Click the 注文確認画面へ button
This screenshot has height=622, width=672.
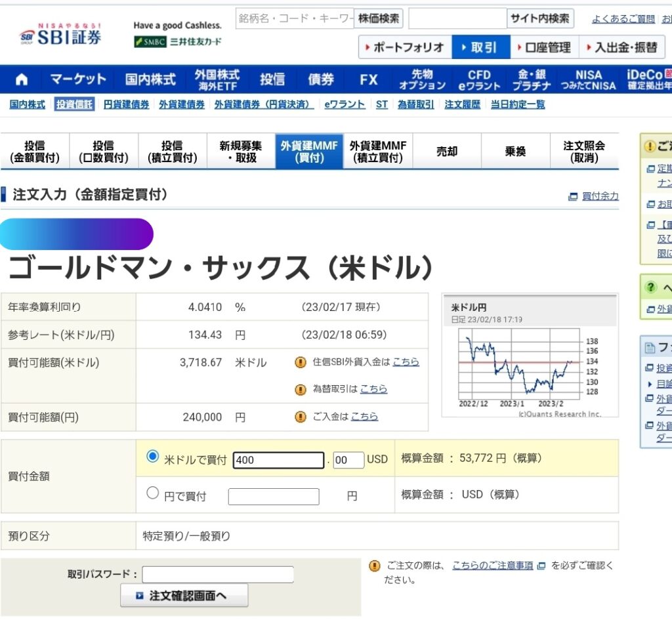point(184,595)
